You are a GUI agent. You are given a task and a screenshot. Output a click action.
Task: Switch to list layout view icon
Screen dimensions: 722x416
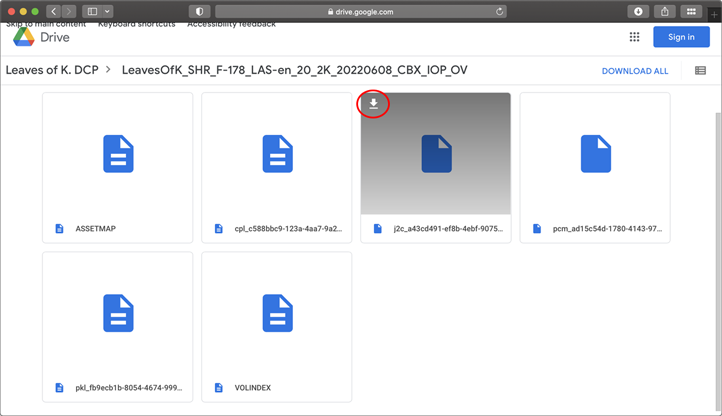point(700,71)
